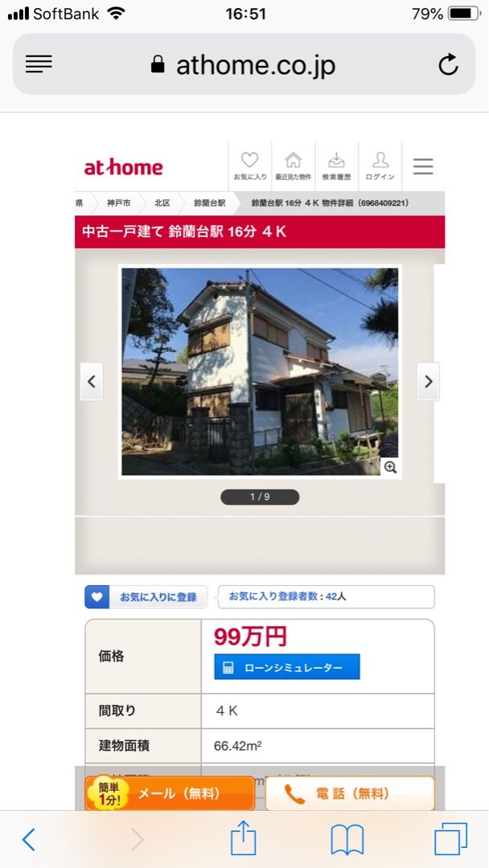
Task: Open Safari tabs overview icon
Action: pos(450,839)
